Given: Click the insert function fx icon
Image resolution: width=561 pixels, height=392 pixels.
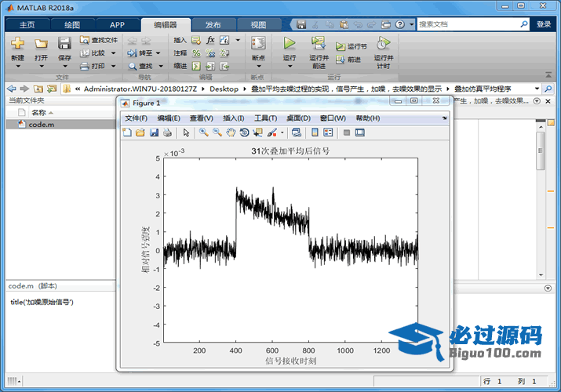Looking at the screenshot, I should [210, 40].
